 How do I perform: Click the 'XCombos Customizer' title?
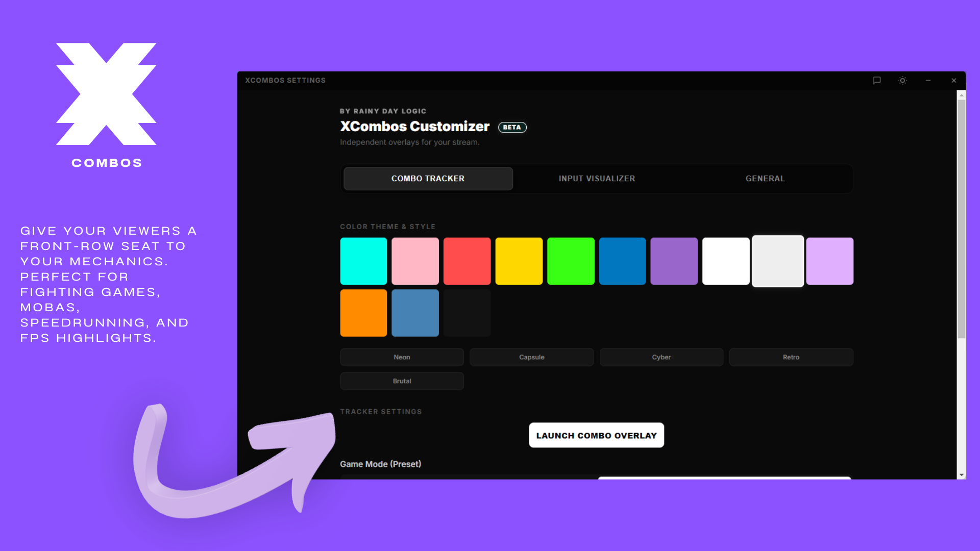[x=414, y=127]
